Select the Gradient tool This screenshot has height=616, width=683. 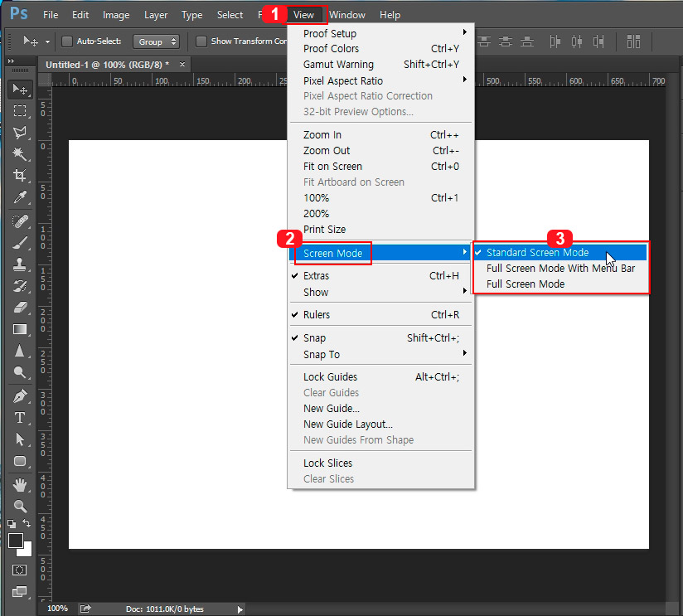coord(20,329)
